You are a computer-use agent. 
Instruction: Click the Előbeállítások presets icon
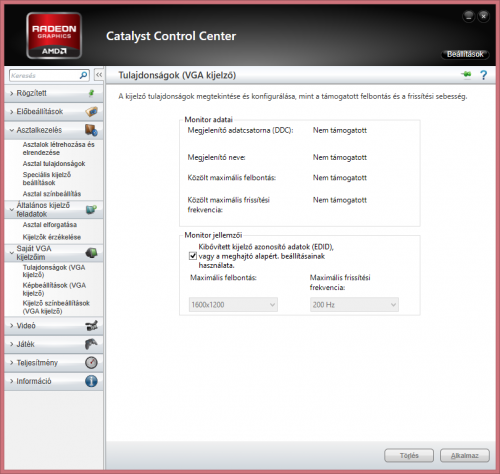91,112
